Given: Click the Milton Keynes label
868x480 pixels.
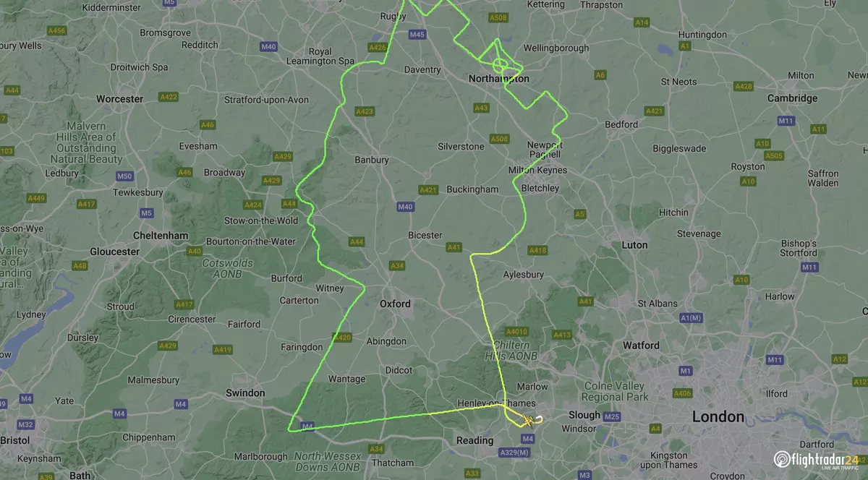Looking at the screenshot, I should 538,171.
